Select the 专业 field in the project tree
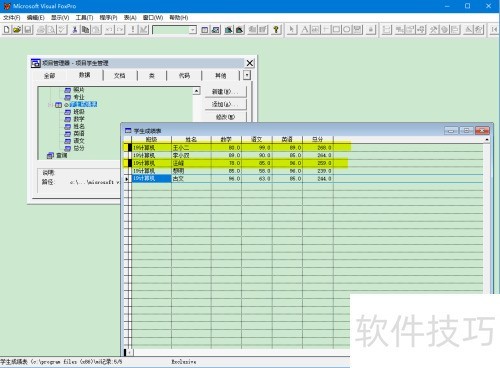 pos(79,97)
